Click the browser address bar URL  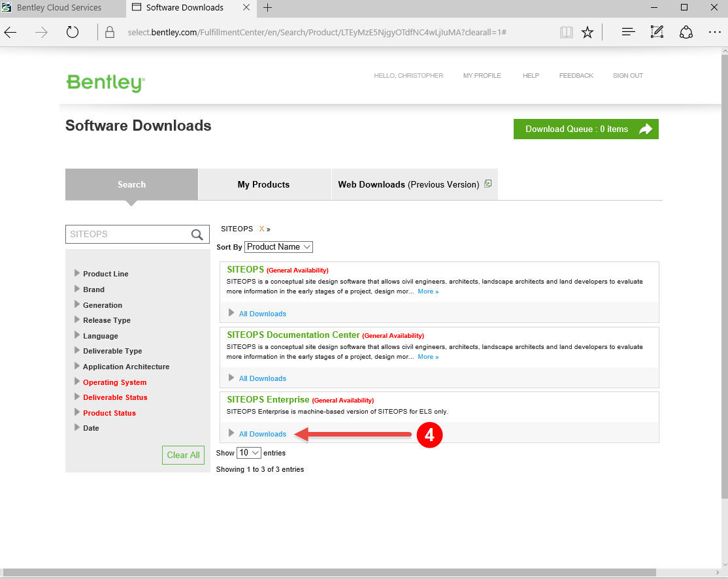(x=317, y=32)
